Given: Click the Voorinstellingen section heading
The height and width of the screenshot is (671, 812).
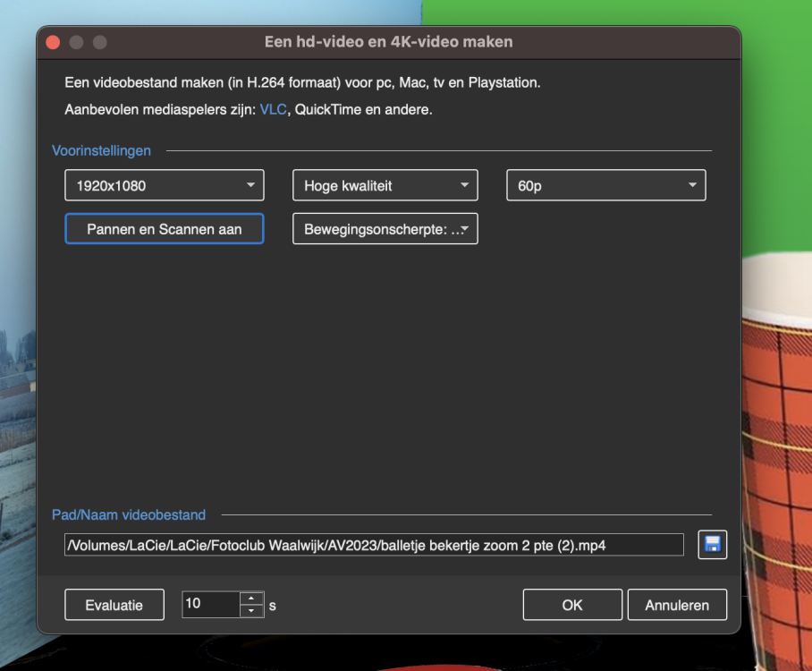Looking at the screenshot, I should 101,150.
